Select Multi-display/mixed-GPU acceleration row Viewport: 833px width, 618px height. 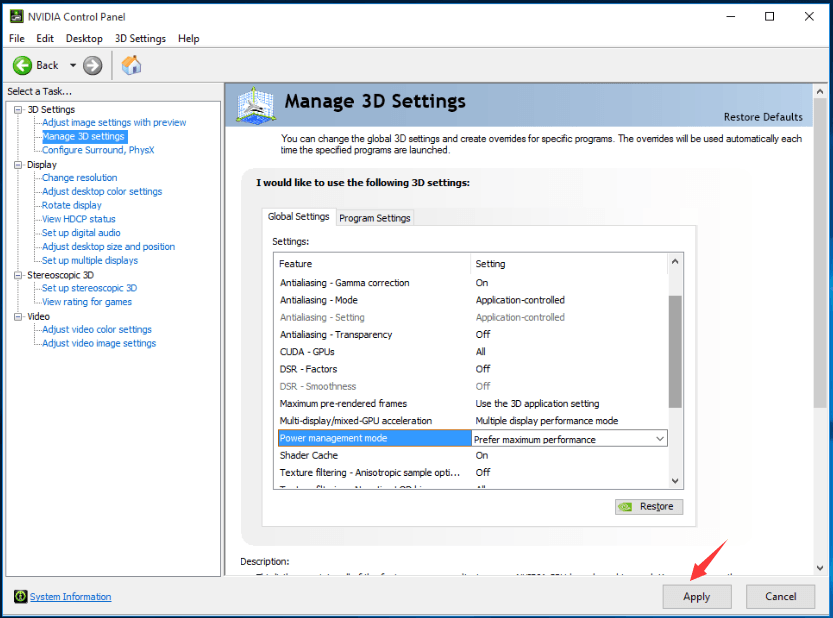coord(472,421)
